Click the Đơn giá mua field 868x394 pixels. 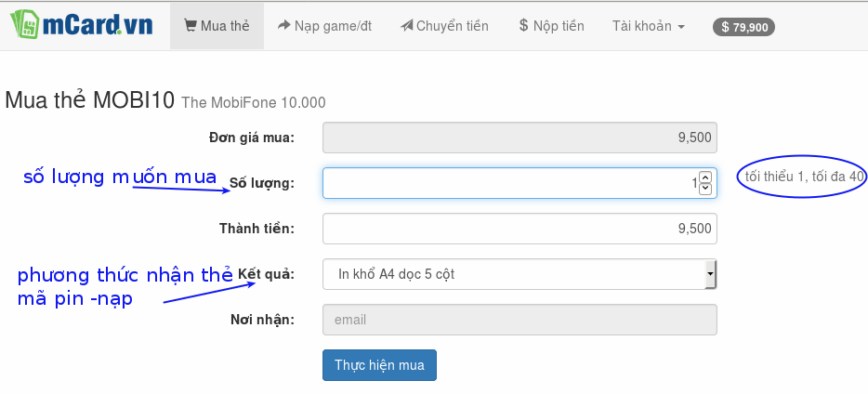519,138
